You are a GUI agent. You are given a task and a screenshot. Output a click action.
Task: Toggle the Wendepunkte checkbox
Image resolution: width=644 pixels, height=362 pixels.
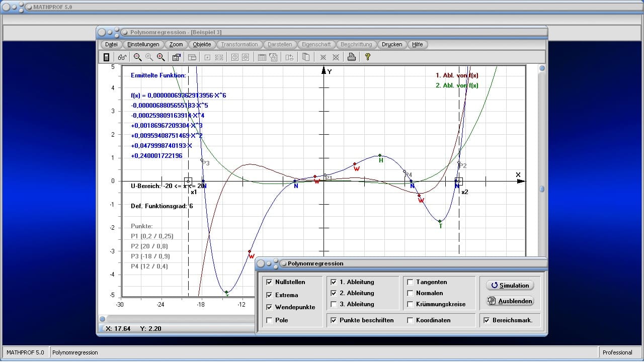(269, 307)
